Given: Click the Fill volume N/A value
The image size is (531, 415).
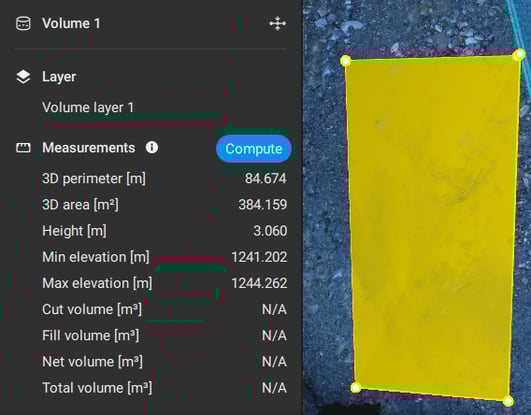Looking at the screenshot, I should pyautogui.click(x=274, y=335).
